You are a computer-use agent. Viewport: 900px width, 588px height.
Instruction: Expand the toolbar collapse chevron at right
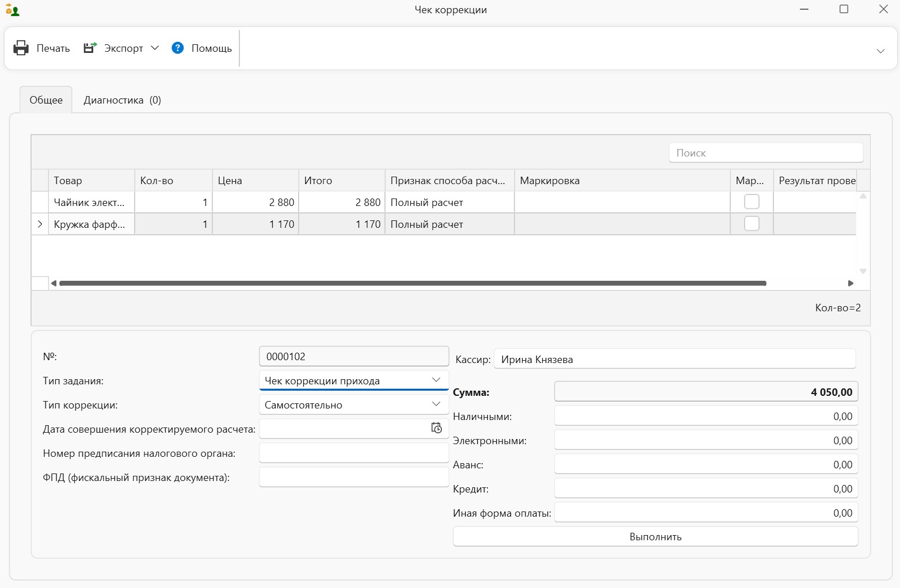click(x=880, y=51)
